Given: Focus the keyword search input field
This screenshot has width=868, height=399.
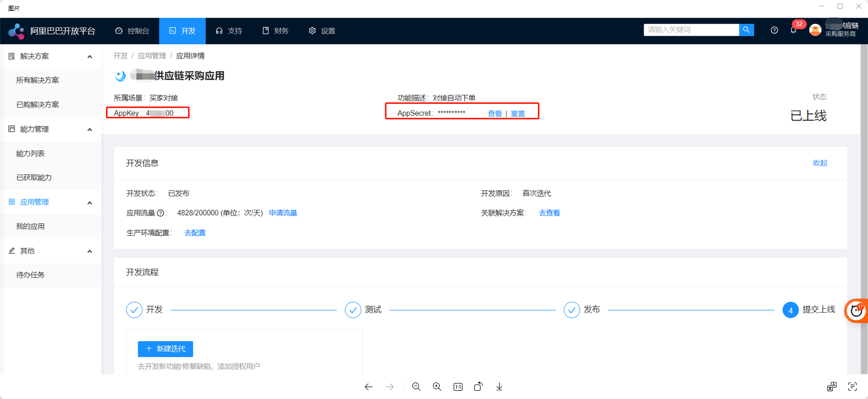Looking at the screenshot, I should tap(691, 30).
